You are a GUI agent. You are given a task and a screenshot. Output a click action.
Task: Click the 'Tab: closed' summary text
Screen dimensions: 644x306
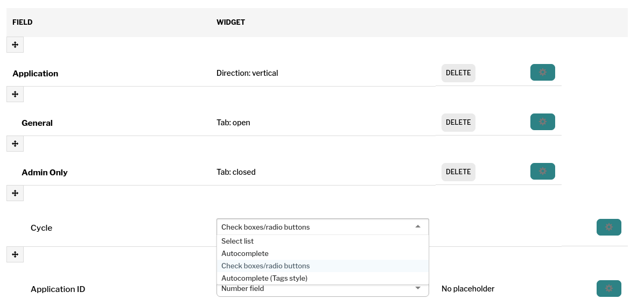point(236,172)
